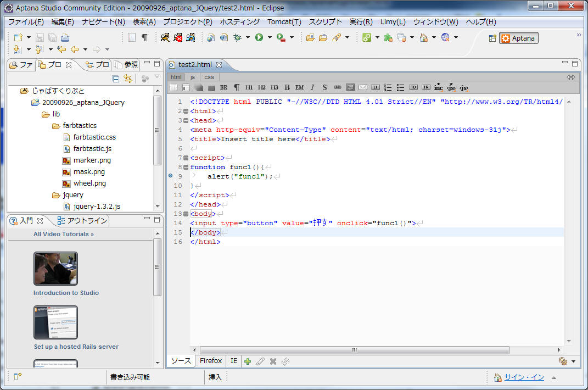The image size is (588, 390).
Task: Open the プロジェクト(P) menu
Action: pos(187,22)
